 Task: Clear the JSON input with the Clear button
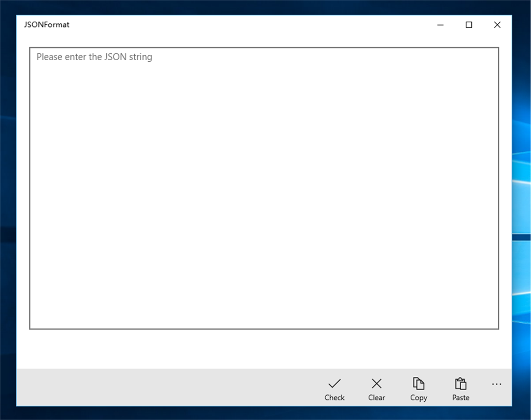tap(376, 389)
